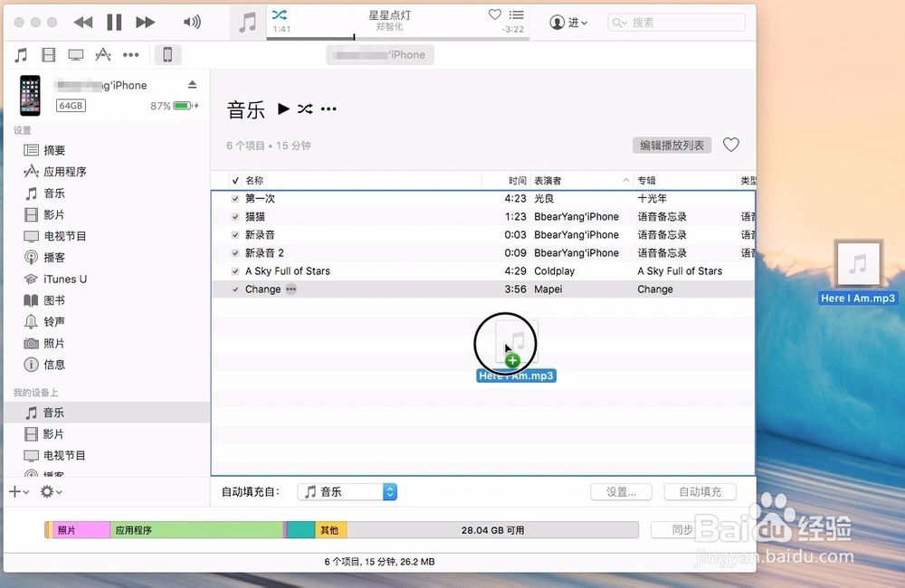The width and height of the screenshot is (905, 588).
Task: Skip forward to the next track
Action: click(x=146, y=23)
